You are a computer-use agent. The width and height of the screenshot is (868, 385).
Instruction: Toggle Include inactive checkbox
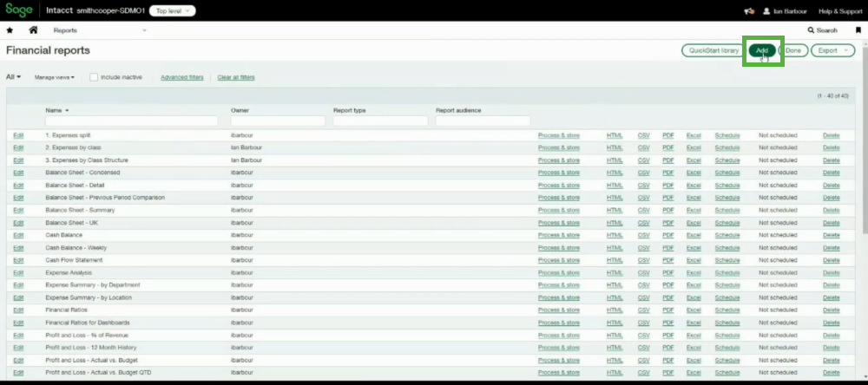[94, 77]
